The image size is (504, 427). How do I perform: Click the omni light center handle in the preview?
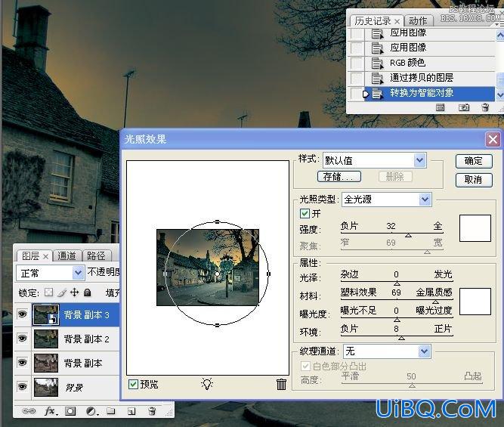click(x=218, y=274)
